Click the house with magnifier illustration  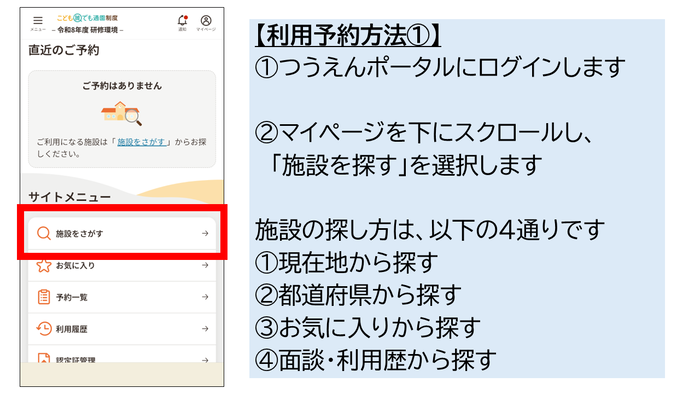tap(121, 113)
